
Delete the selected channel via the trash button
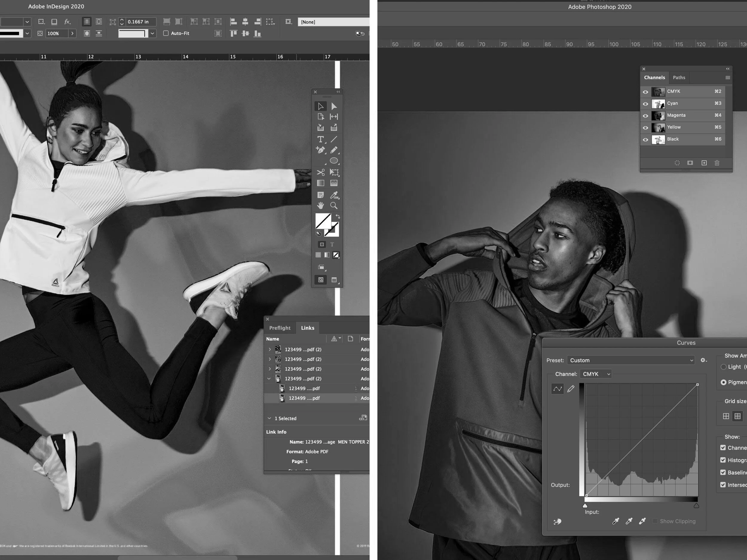point(717,163)
